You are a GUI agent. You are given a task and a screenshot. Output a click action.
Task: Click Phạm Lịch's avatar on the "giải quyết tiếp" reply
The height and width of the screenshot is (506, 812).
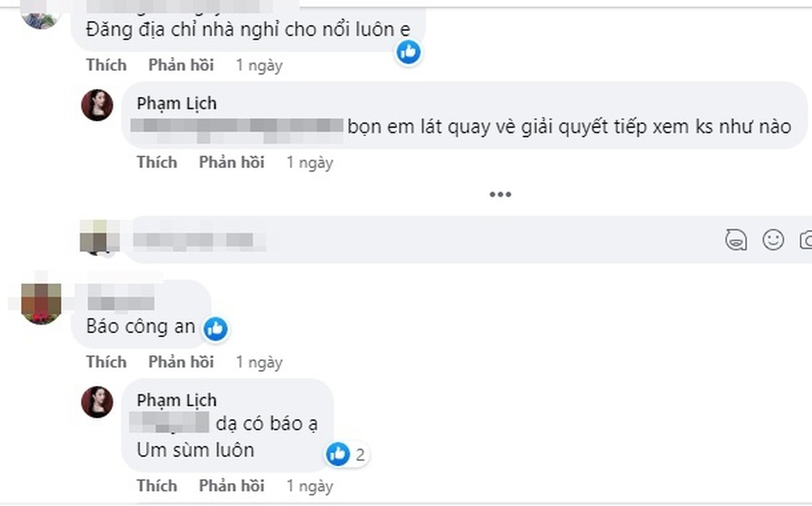(x=97, y=105)
